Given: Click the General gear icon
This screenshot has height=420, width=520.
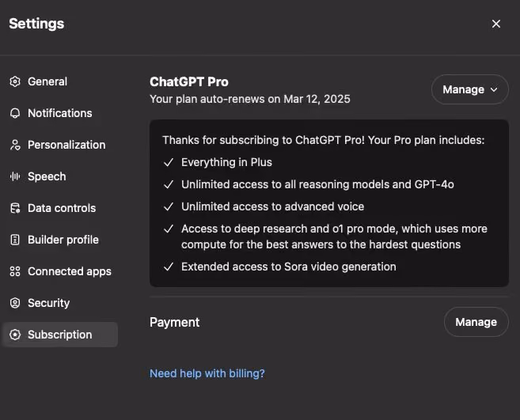Looking at the screenshot, I should (15, 81).
